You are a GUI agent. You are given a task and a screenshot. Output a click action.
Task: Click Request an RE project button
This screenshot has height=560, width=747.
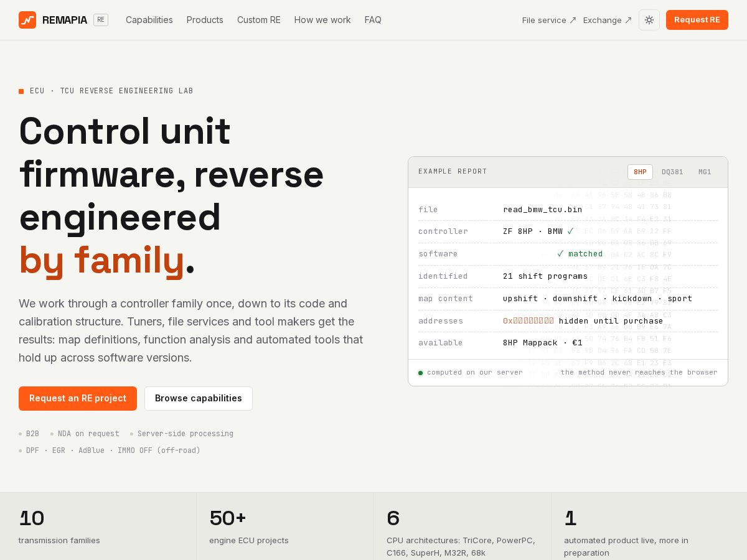tap(78, 398)
